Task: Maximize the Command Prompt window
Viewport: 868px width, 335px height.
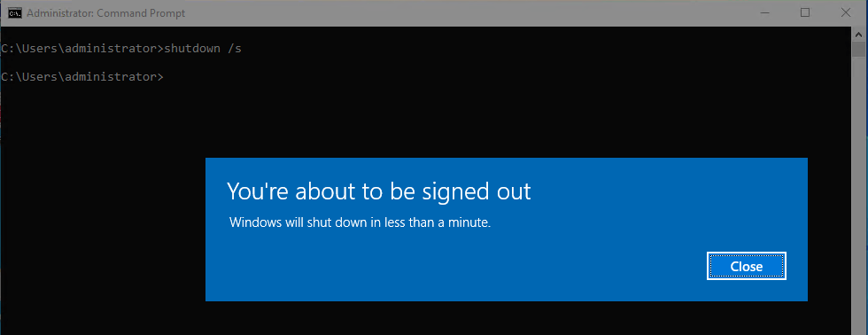Action: pyautogui.click(x=805, y=12)
